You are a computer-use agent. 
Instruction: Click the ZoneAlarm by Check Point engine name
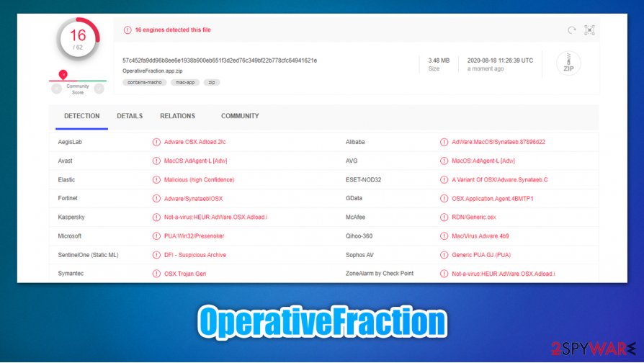(x=380, y=274)
